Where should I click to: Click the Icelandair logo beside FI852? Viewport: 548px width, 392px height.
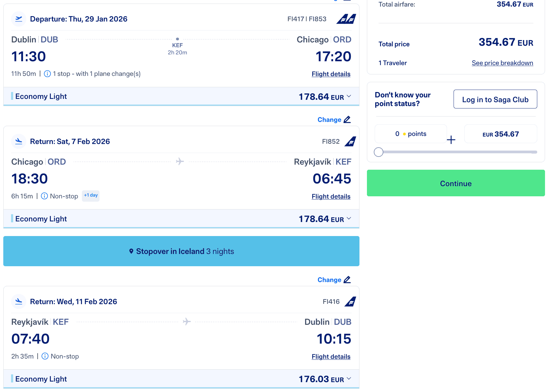tap(350, 141)
